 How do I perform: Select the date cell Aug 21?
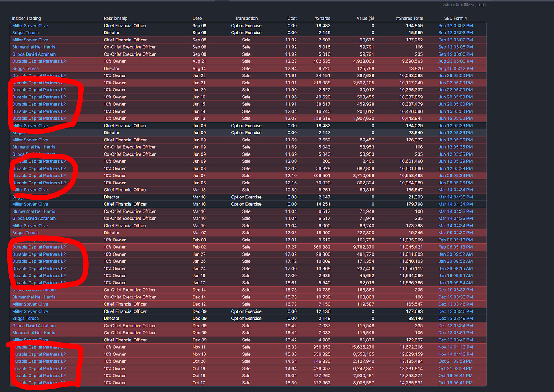tap(199, 61)
